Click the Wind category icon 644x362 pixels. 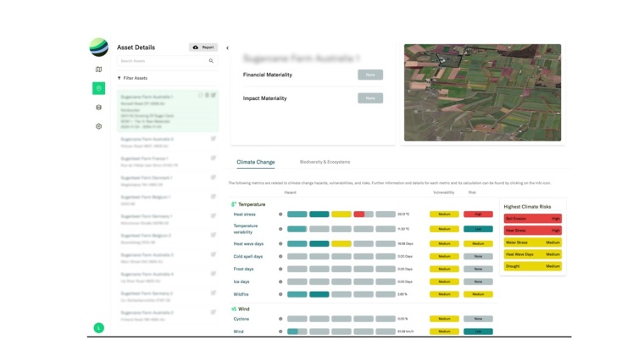(233, 309)
